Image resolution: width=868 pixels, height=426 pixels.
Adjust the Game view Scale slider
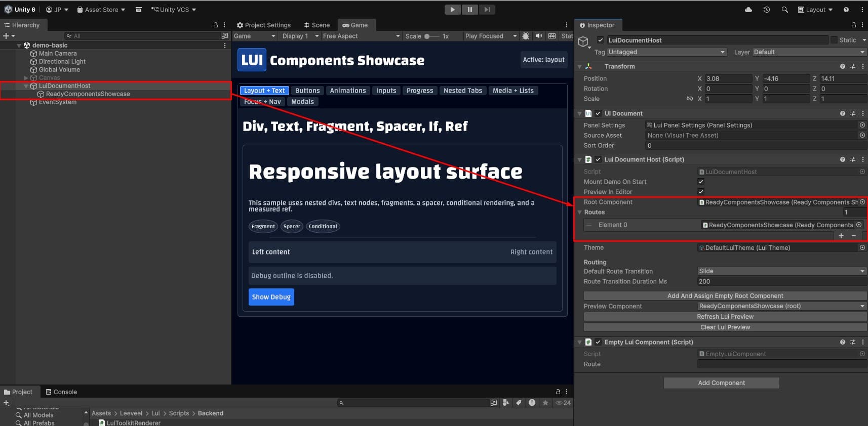coord(431,36)
